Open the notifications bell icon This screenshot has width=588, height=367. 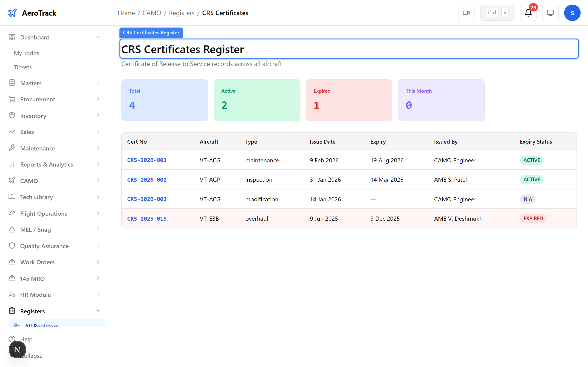528,13
